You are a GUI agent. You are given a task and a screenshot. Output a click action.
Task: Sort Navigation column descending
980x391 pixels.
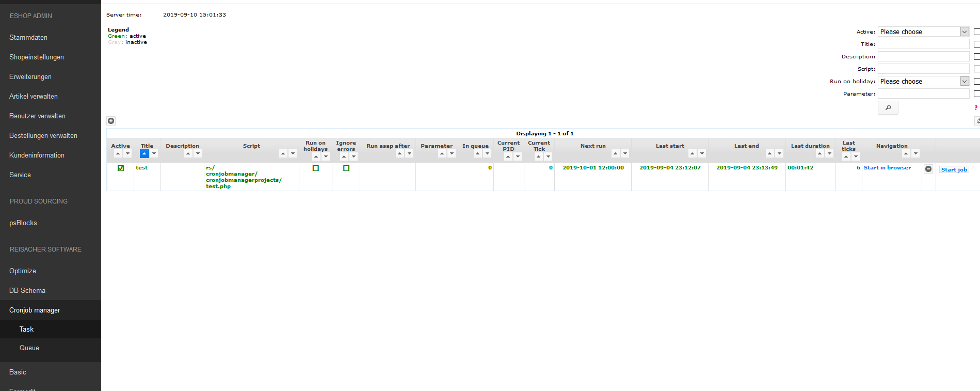915,153
